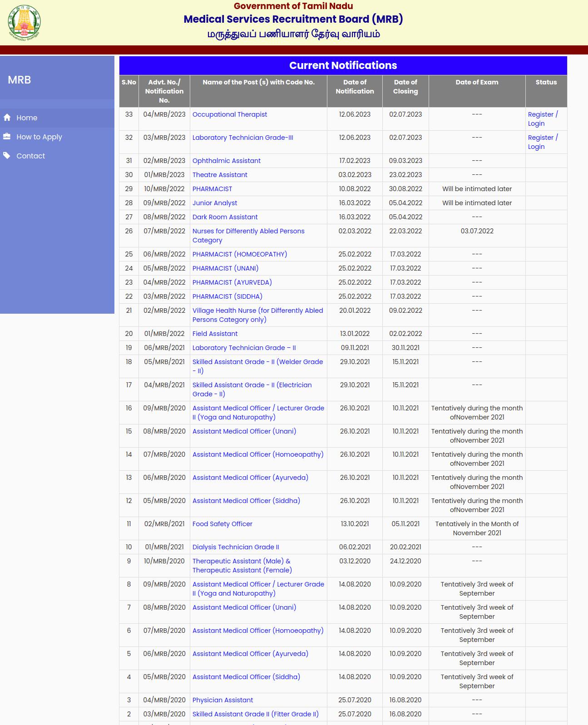
Task: Open the PHARMACIST (AYURVEDA) link
Action: 232,282
